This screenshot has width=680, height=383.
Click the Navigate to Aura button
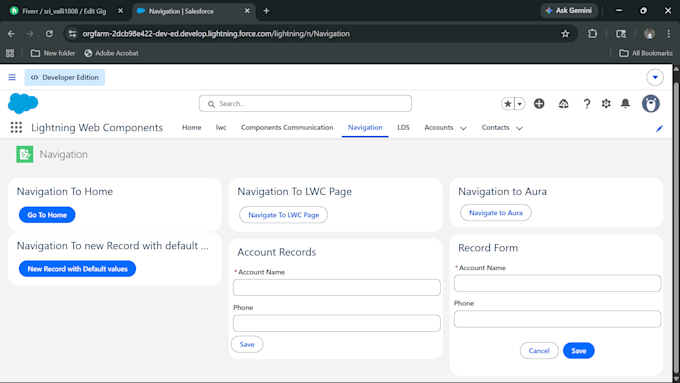point(496,213)
